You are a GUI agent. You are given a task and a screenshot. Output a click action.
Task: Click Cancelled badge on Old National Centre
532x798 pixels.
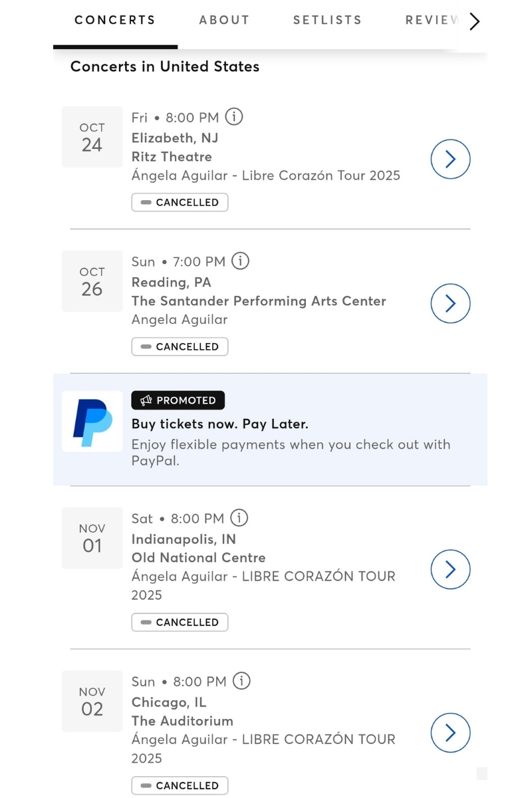pos(180,622)
